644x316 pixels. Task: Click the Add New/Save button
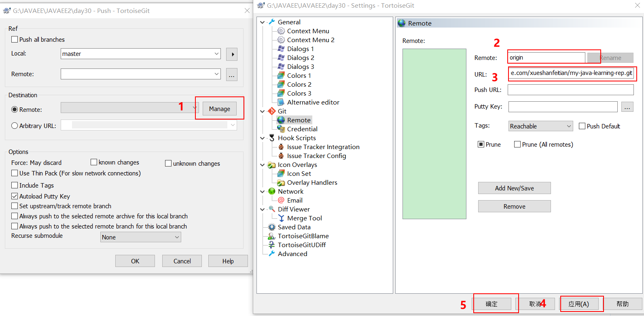tap(515, 188)
